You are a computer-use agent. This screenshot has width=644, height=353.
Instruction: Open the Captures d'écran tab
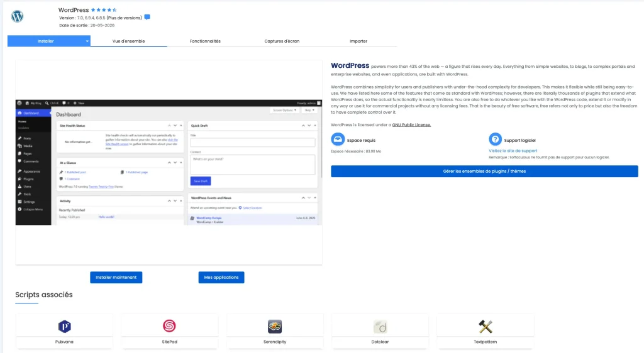pos(282,41)
